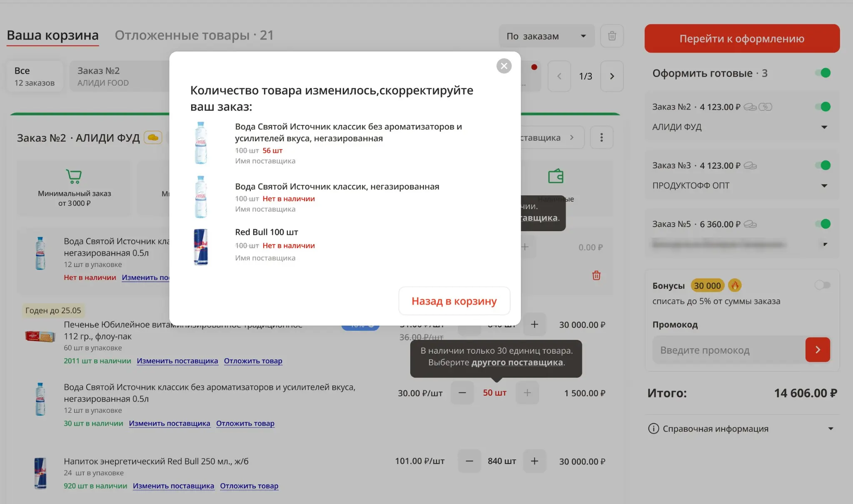Enable the Бонусы toggle

pyautogui.click(x=823, y=285)
